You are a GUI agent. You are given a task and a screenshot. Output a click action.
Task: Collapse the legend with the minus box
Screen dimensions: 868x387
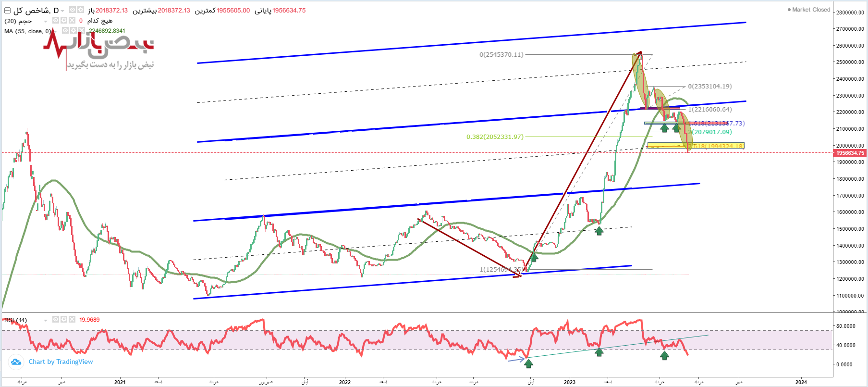(x=7, y=10)
